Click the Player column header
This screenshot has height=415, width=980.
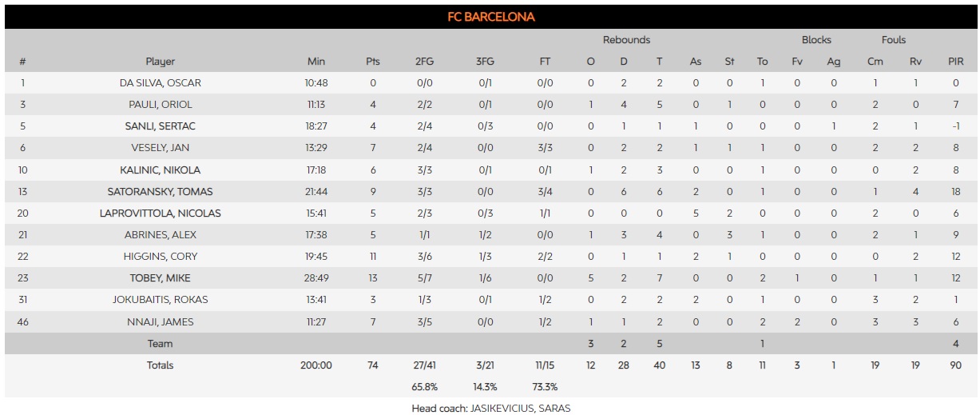pyautogui.click(x=160, y=62)
